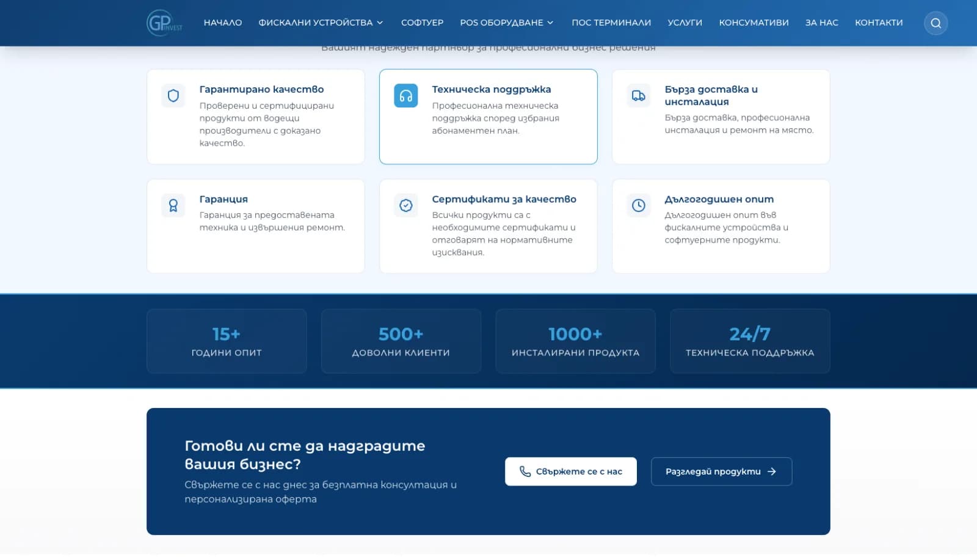
Task: Click the clock icon for Дългогодишен опит
Action: [639, 206]
